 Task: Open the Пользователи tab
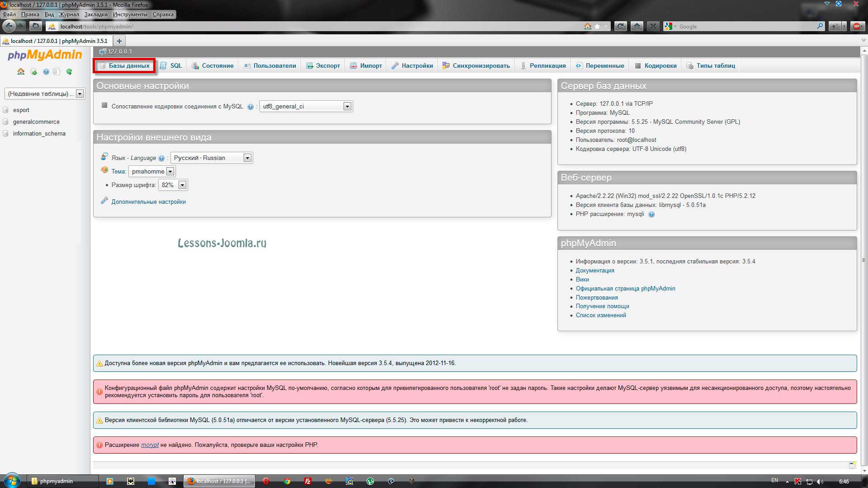click(270, 66)
